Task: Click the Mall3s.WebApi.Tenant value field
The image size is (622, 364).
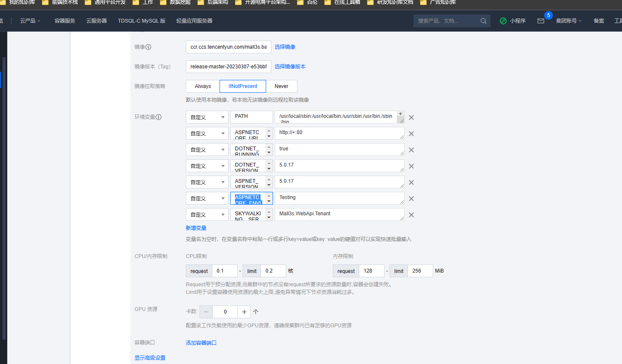Action: [x=340, y=214]
